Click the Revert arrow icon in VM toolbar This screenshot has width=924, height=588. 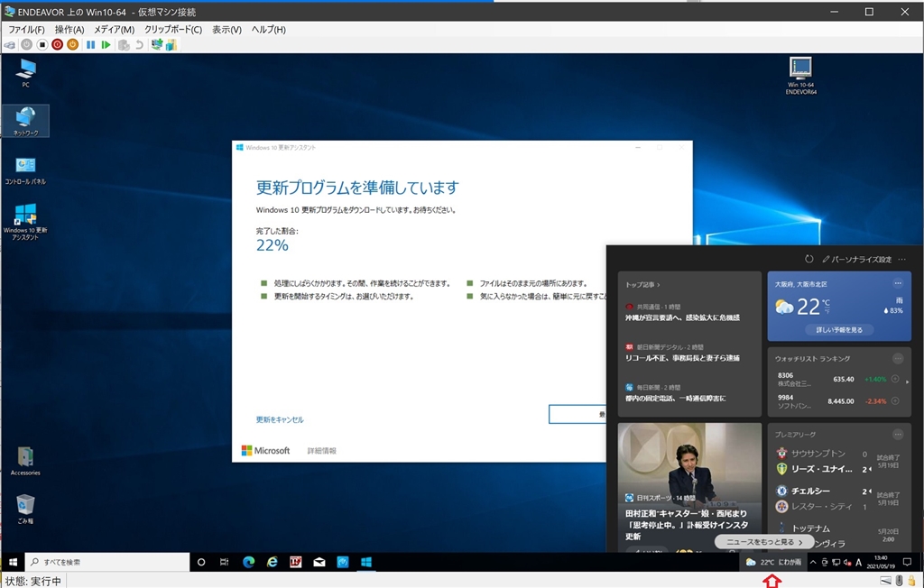(x=139, y=45)
